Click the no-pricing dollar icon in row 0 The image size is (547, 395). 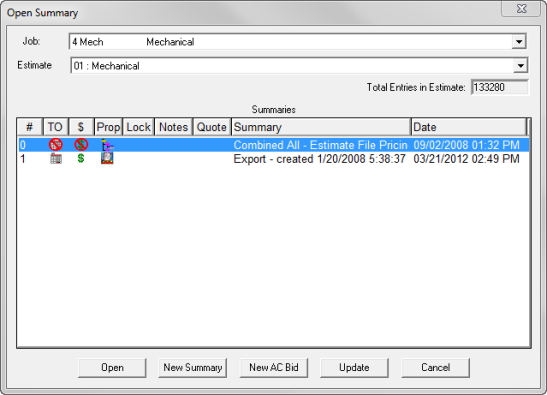point(81,144)
